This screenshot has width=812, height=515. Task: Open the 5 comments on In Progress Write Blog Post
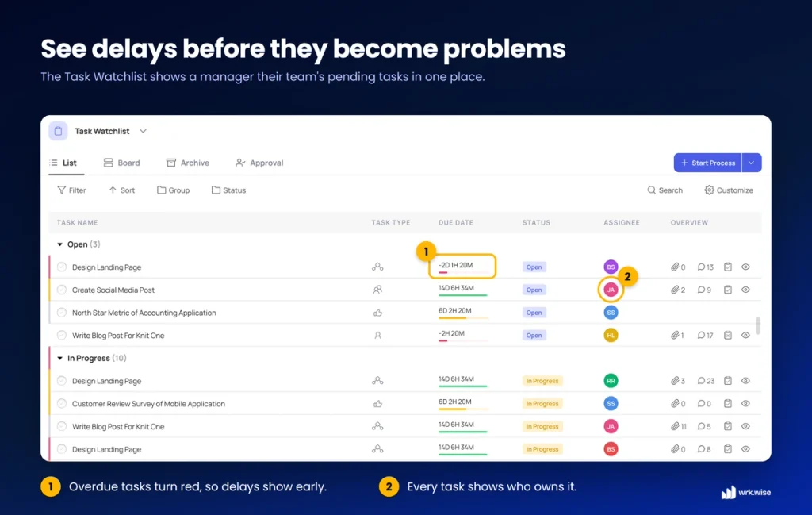pyautogui.click(x=704, y=426)
